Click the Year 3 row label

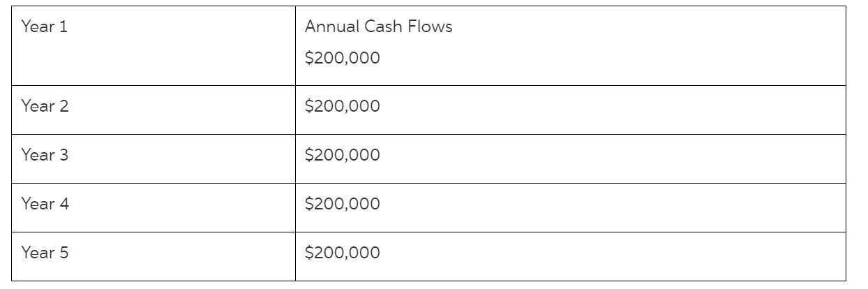click(x=45, y=156)
